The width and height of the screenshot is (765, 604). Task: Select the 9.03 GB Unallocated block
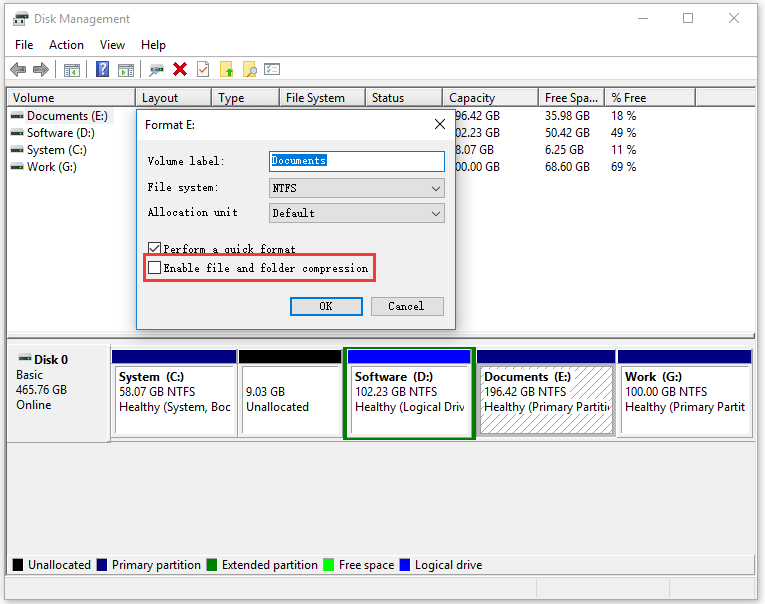(290, 392)
